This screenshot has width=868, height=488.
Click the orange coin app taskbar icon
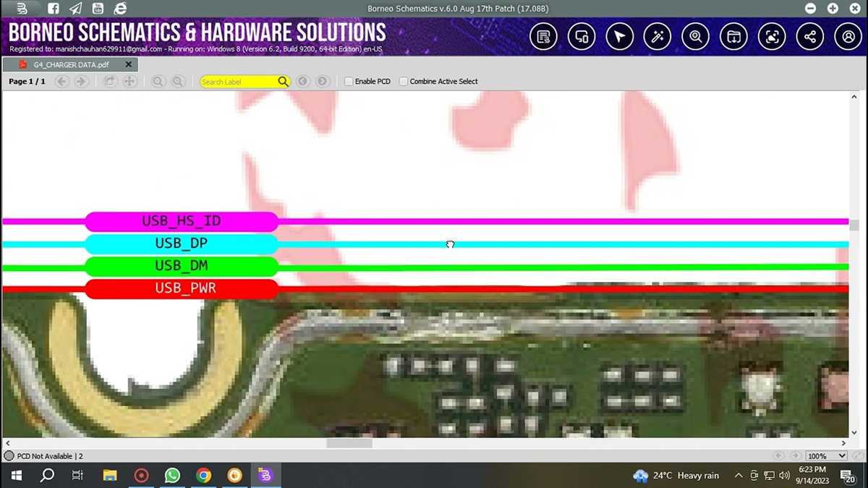click(x=234, y=475)
